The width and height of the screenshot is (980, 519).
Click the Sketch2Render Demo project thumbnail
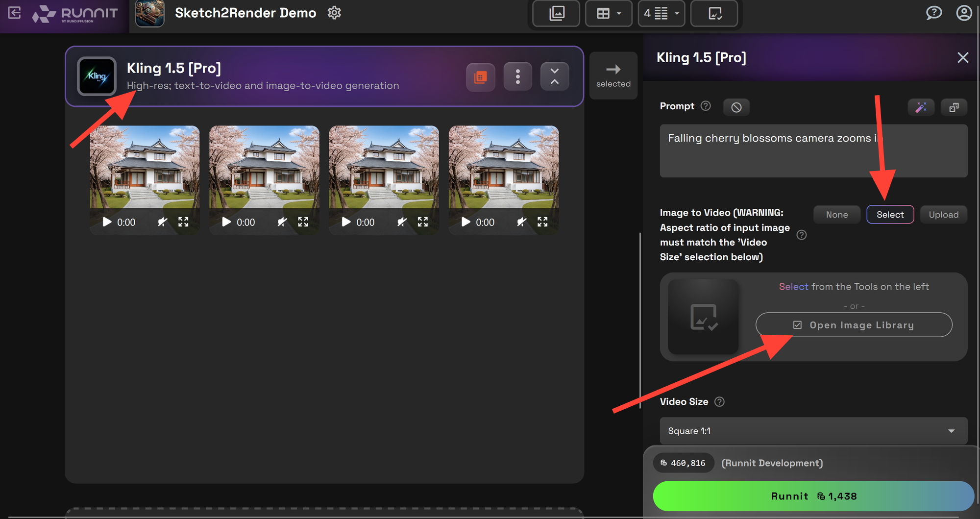click(149, 14)
